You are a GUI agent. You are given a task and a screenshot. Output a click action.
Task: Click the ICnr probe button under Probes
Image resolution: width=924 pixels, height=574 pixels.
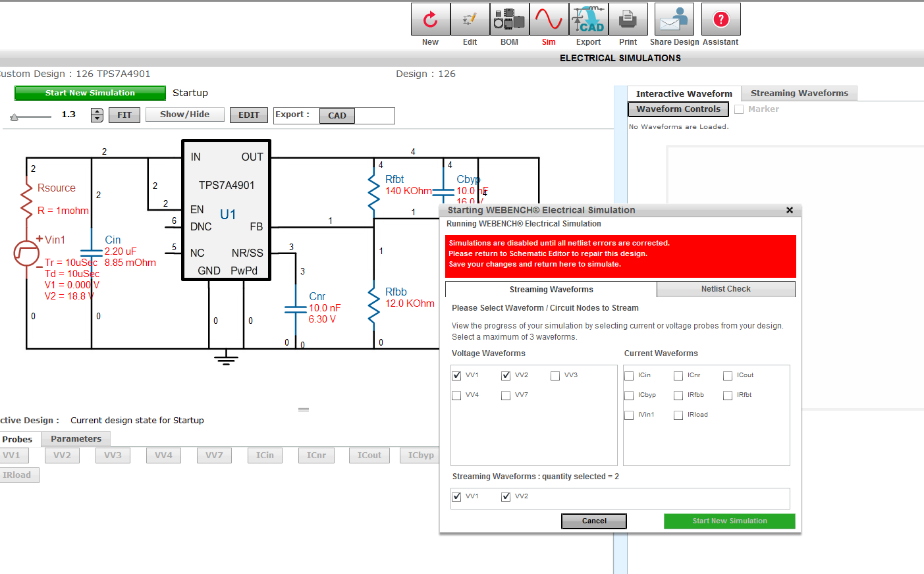click(x=317, y=456)
